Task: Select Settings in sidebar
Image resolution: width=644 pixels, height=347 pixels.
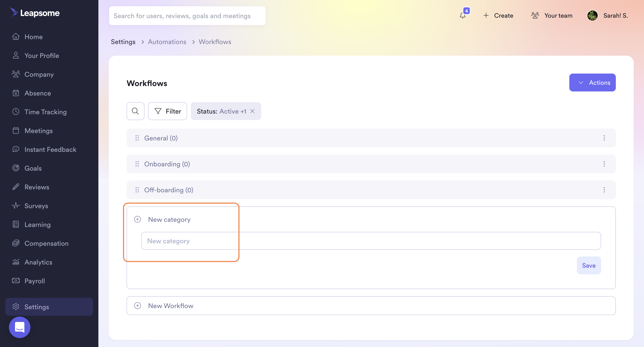Action: (49, 307)
